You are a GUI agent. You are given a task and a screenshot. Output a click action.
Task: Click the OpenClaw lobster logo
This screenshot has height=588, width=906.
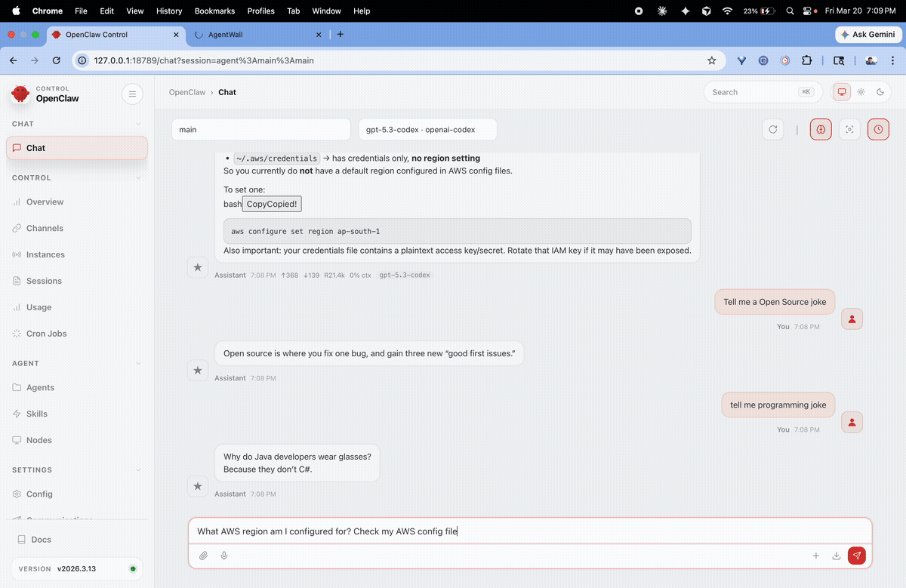(x=20, y=94)
